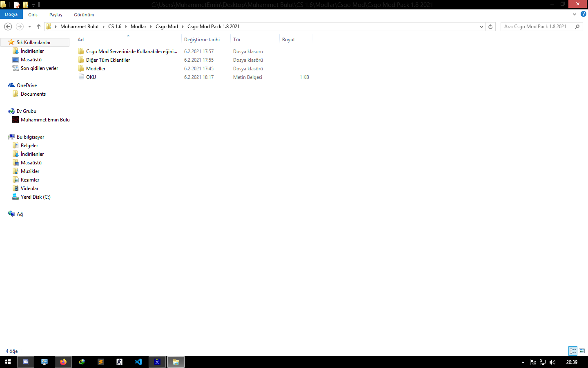Click the Properties icon in quick access toolbar
Image resolution: width=588 pixels, height=368 pixels.
coord(17,4)
